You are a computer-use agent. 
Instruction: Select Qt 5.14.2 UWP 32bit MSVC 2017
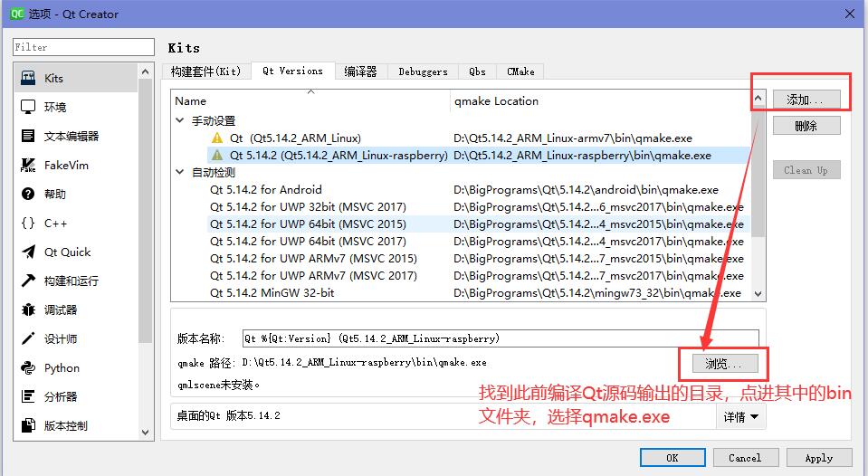tap(308, 206)
